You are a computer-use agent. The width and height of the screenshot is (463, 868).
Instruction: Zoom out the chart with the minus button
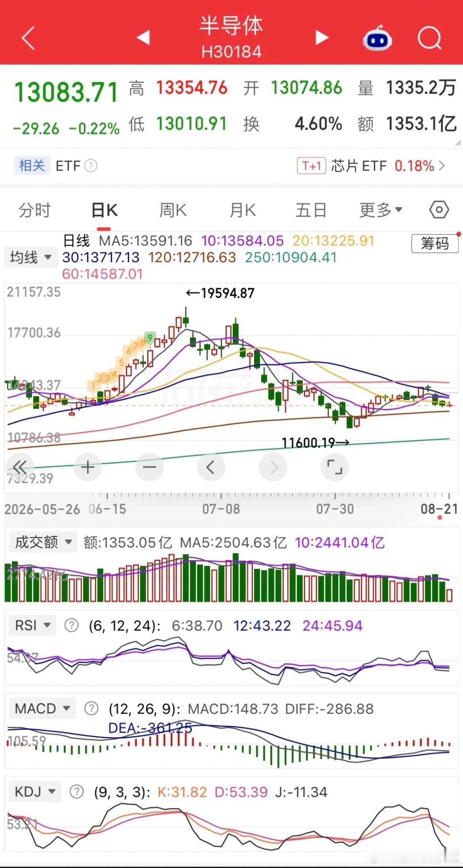coord(149,467)
